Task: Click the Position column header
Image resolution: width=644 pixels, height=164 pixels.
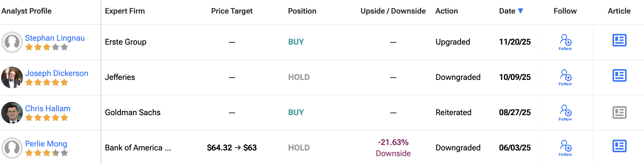Action: coord(302,11)
